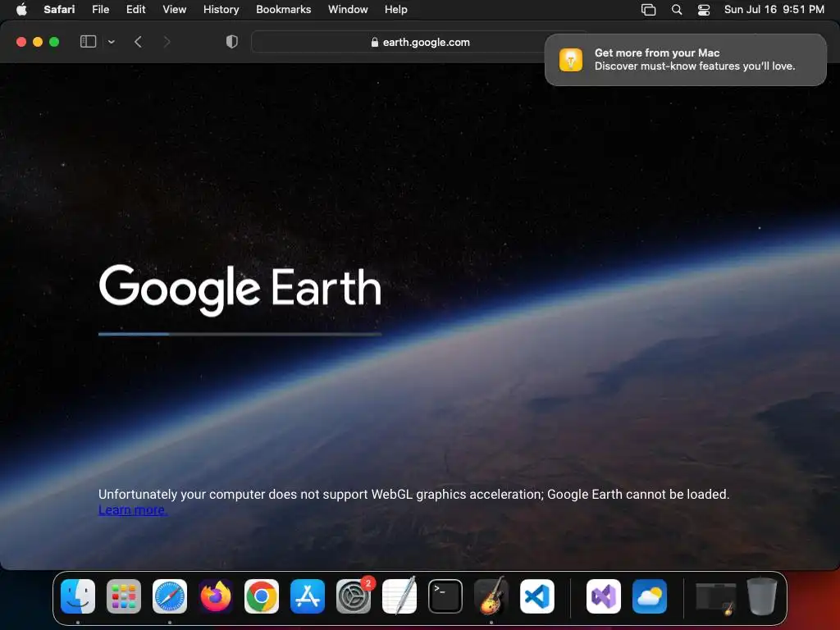Open Terminal from the Dock
This screenshot has width=840, height=630.
(445, 596)
